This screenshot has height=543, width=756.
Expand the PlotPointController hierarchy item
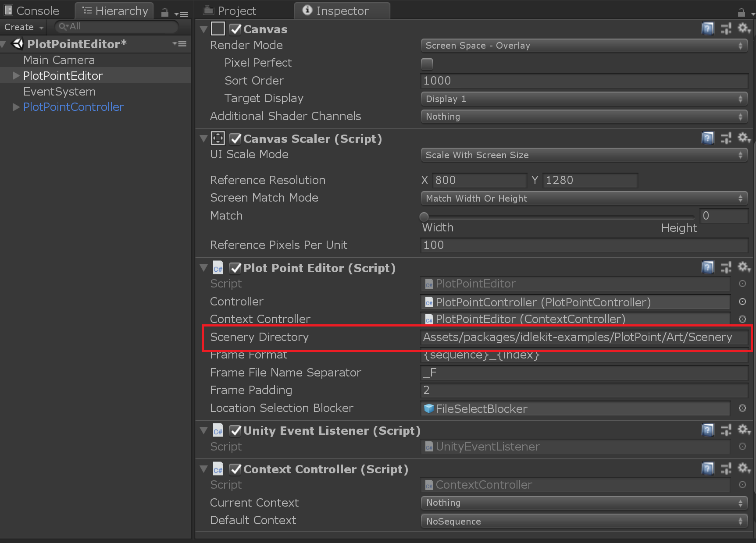16,107
